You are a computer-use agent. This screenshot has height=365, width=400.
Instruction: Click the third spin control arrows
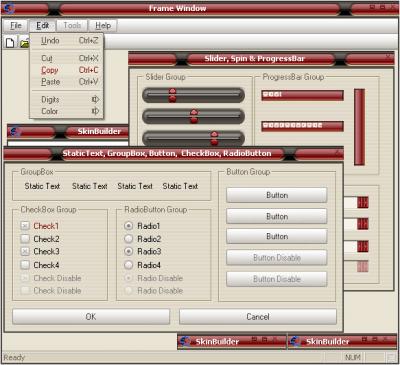(363, 246)
